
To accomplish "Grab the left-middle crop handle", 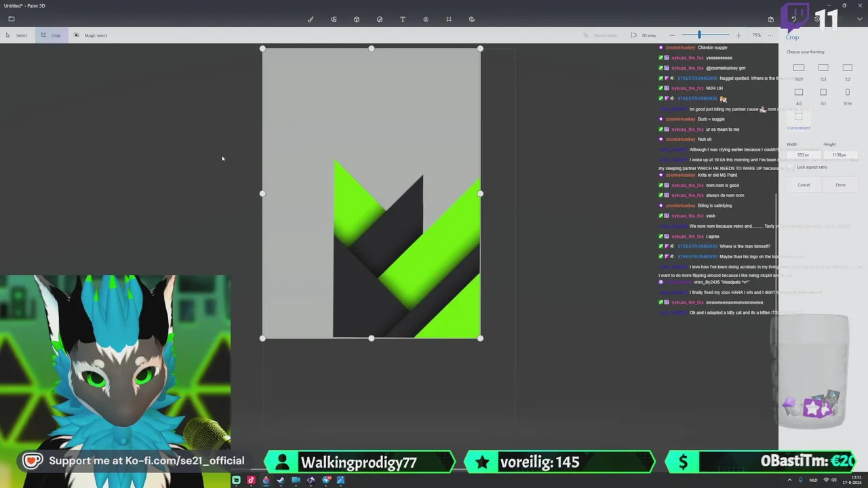I will (262, 194).
